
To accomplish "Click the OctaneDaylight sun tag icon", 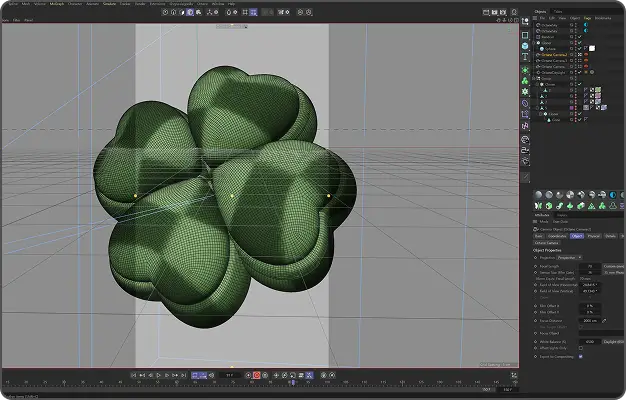I will 586,72.
